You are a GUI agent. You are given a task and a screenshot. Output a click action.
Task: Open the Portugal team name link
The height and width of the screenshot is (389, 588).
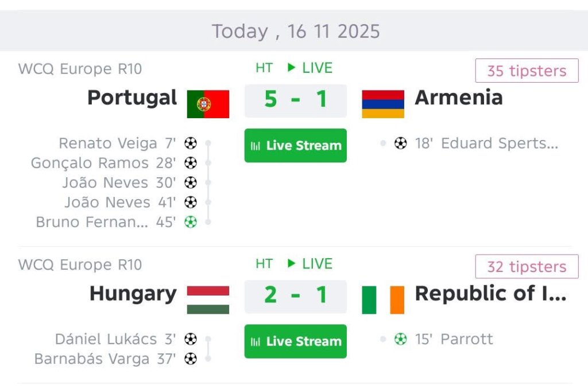(x=132, y=98)
